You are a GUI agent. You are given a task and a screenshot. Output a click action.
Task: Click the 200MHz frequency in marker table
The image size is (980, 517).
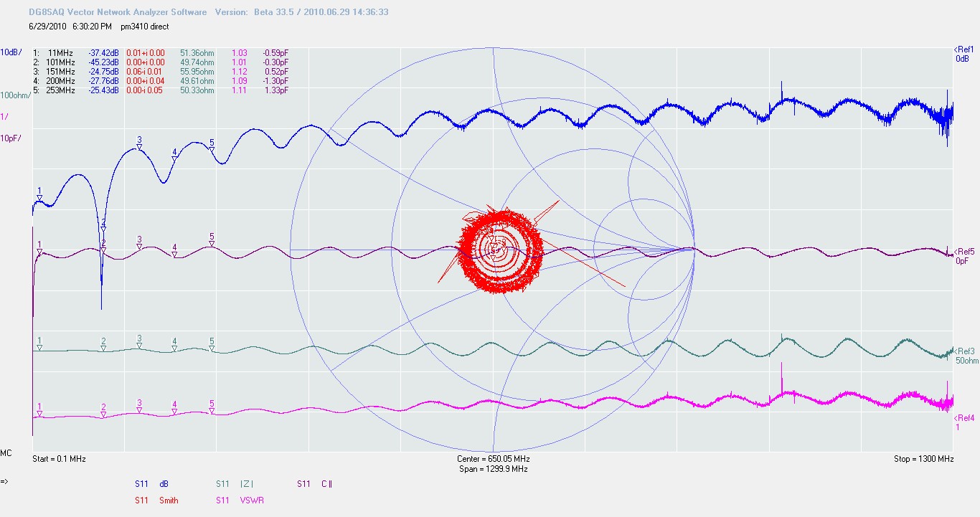pyautogui.click(x=61, y=81)
